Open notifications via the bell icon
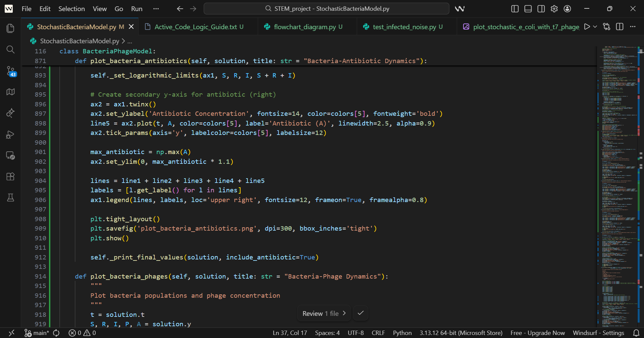The height and width of the screenshot is (338, 644). click(x=636, y=333)
